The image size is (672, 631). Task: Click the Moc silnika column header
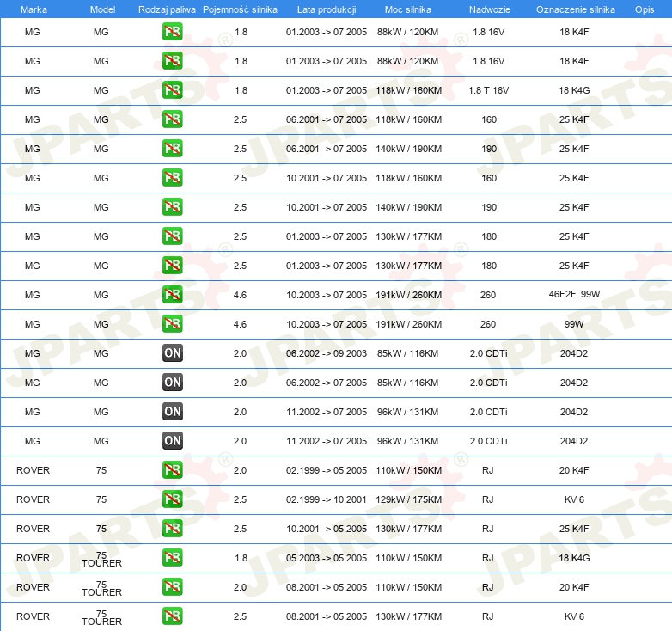coord(408,9)
